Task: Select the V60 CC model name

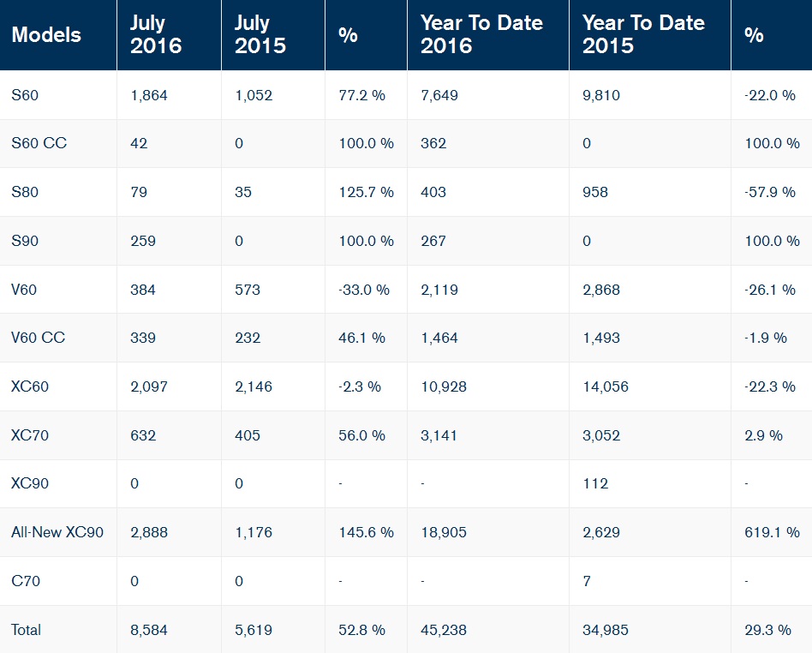Action: tap(39, 338)
